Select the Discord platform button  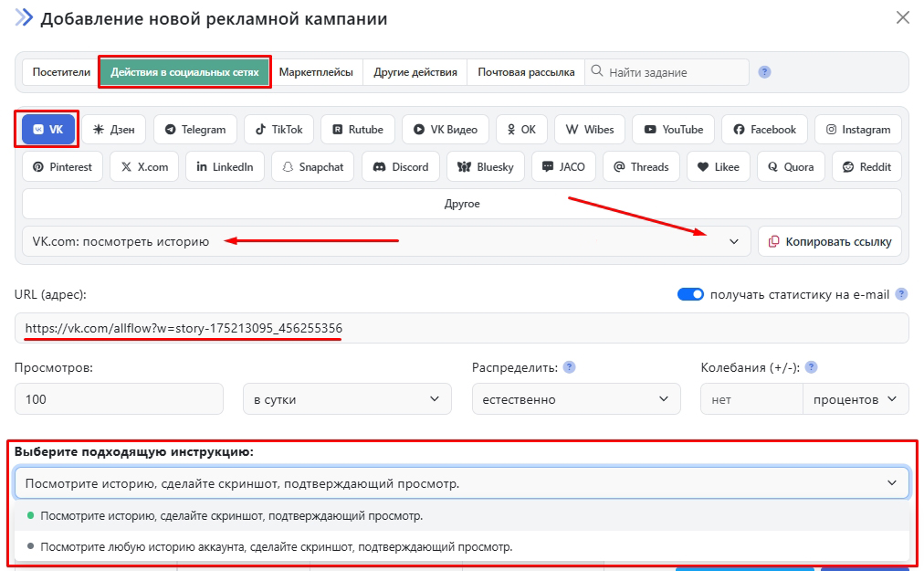(401, 167)
